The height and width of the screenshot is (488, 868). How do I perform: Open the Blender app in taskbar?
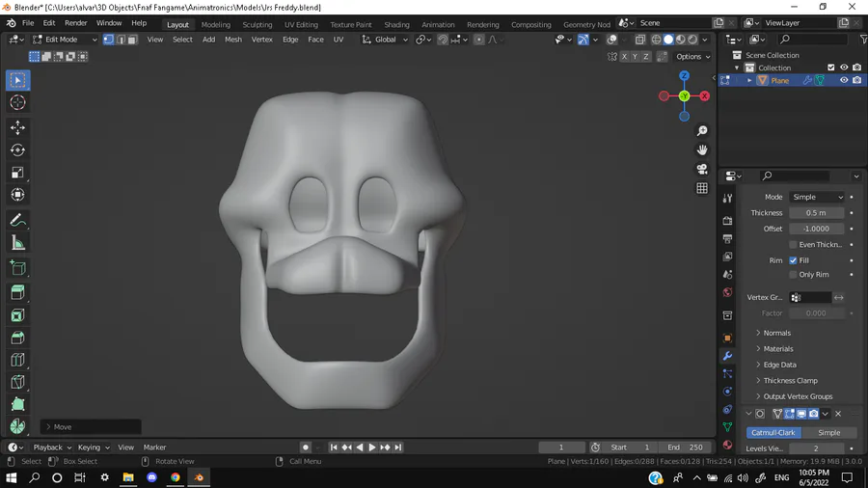(x=200, y=477)
